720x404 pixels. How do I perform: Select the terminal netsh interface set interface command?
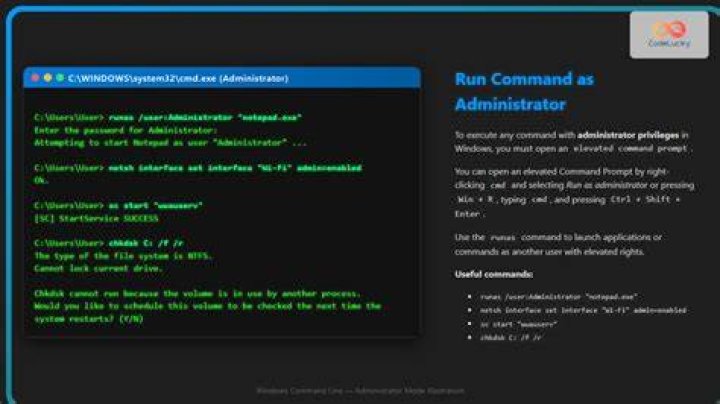point(198,168)
